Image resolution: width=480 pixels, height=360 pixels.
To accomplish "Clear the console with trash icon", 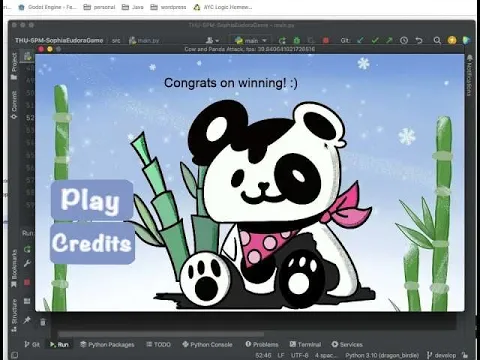I will [x=43, y=322].
